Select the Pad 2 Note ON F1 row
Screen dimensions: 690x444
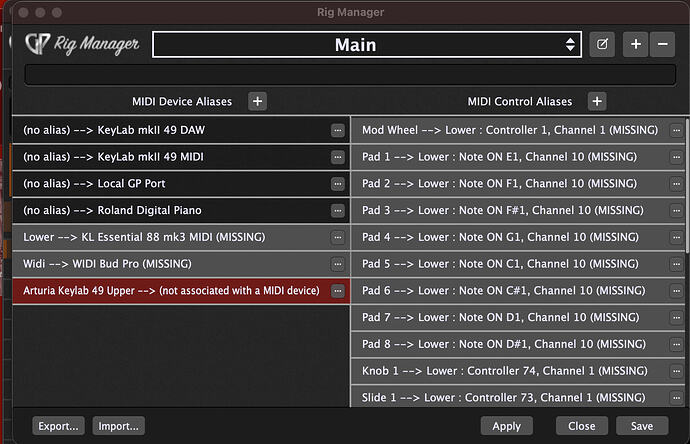518,184
